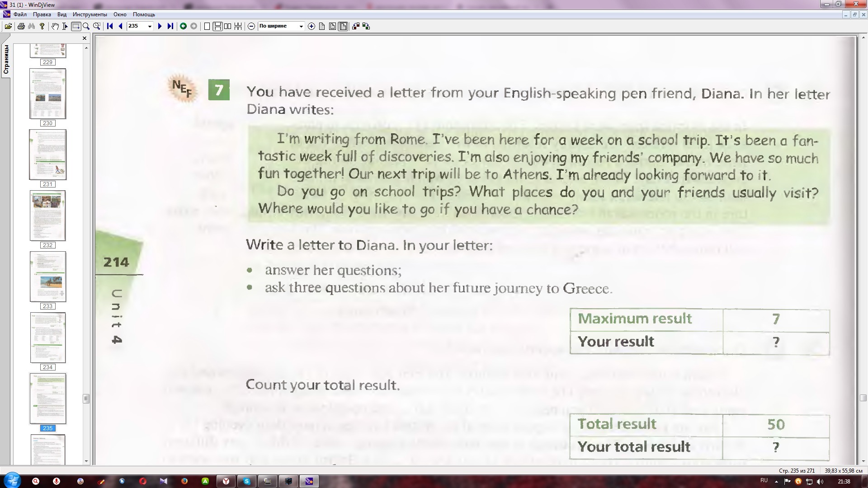Click status bar size '39,83 x 55,98 см'
Viewport: 868px width, 488px height.
tap(844, 470)
